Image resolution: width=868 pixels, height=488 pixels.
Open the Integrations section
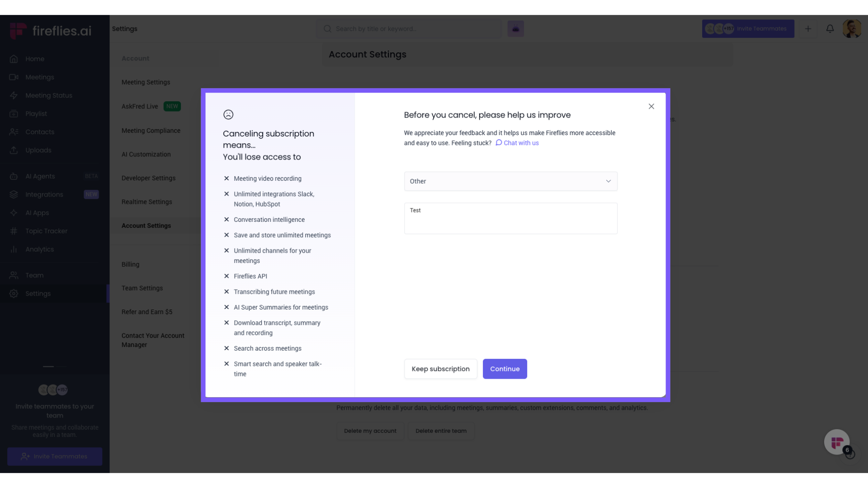[x=14, y=194]
